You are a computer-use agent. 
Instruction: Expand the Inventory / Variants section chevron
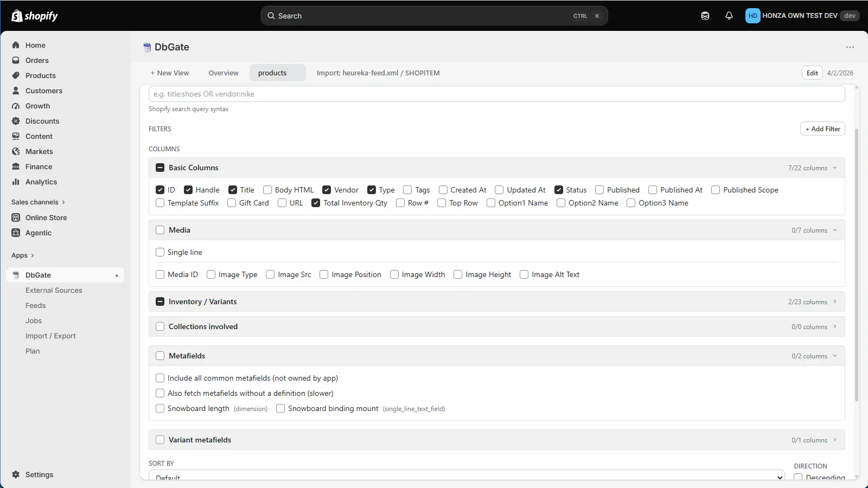[835, 301]
